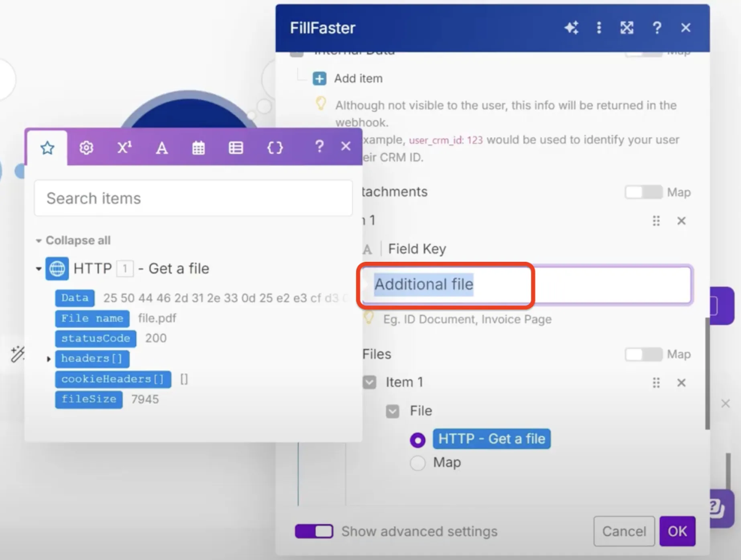Image resolution: width=741 pixels, height=560 pixels.
Task: Open the three-dot options menu
Action: coord(598,28)
